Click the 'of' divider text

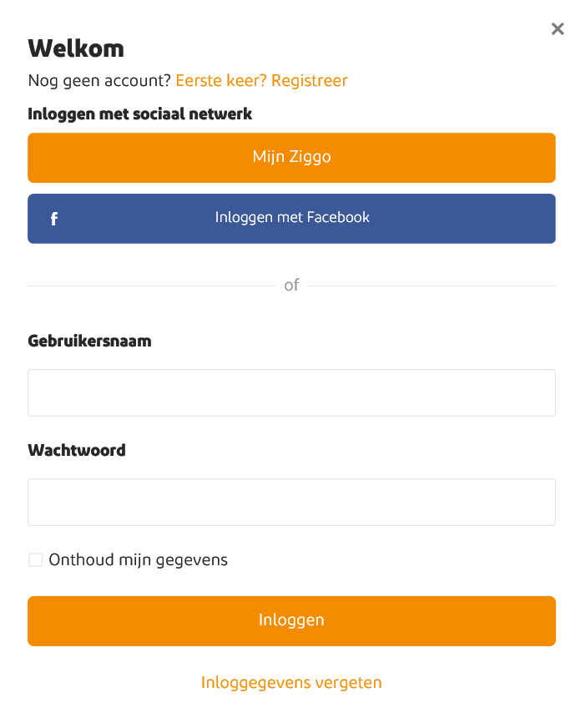point(291,286)
